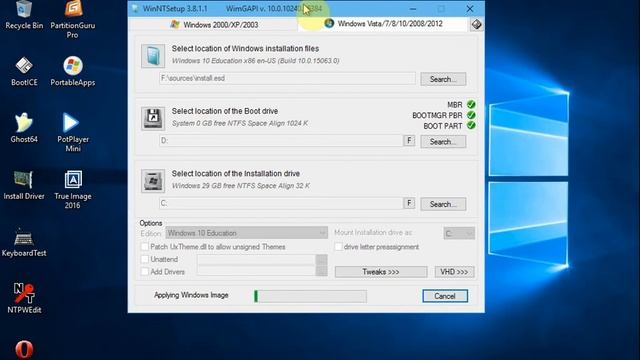640x360 pixels.
Task: Enable the Add Drivers checkbox
Action: coord(144,271)
